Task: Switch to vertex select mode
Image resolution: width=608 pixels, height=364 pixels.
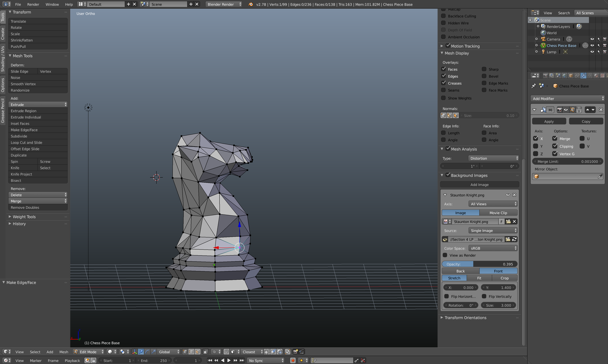Action: coord(185,352)
